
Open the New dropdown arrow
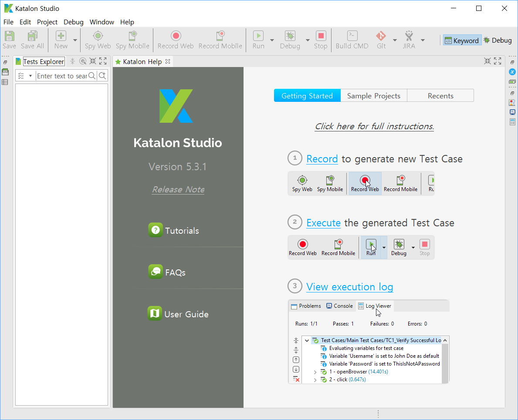pos(75,40)
